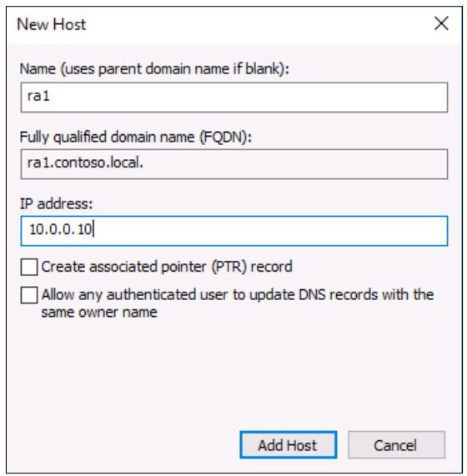Click the 'IP address:' label

56,203
